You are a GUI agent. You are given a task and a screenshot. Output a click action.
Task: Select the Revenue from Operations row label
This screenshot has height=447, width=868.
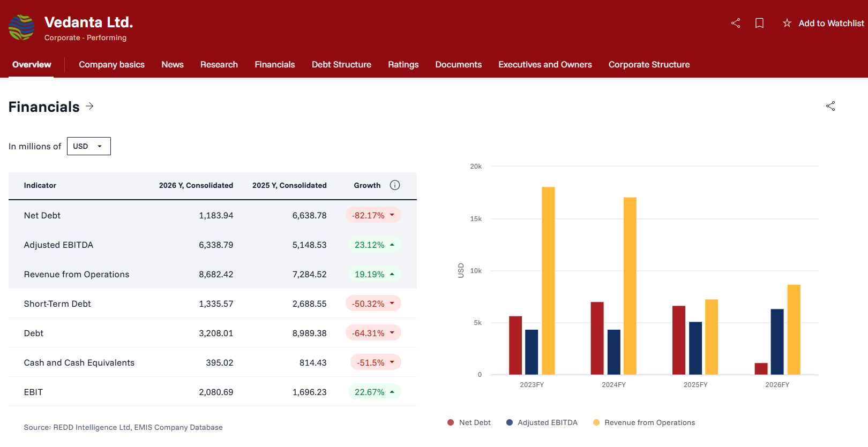pyautogui.click(x=77, y=274)
